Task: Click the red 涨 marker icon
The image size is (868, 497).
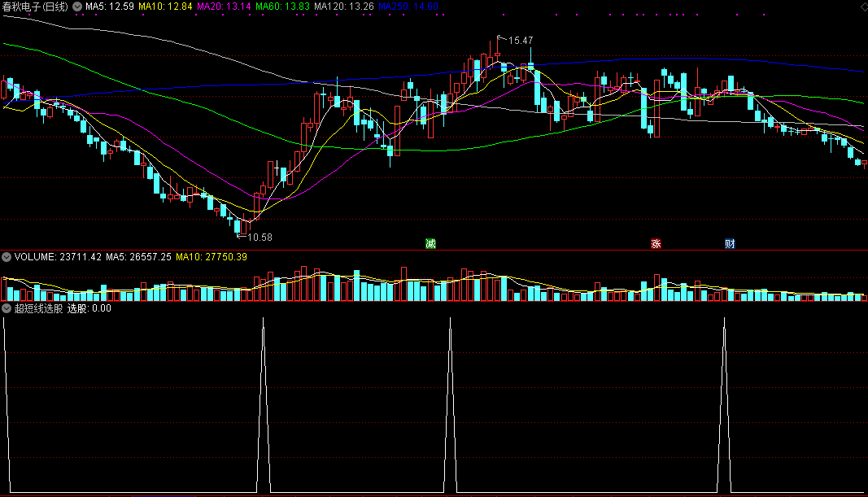Action: pos(656,243)
